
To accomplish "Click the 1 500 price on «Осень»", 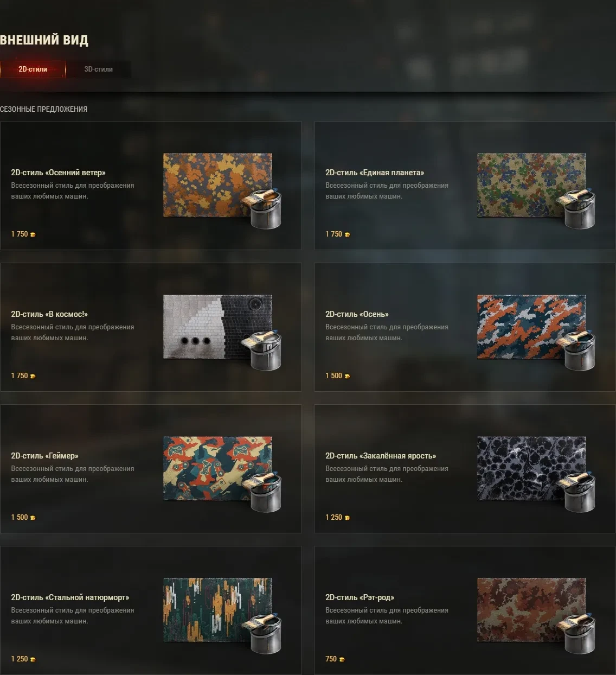I will coord(333,375).
